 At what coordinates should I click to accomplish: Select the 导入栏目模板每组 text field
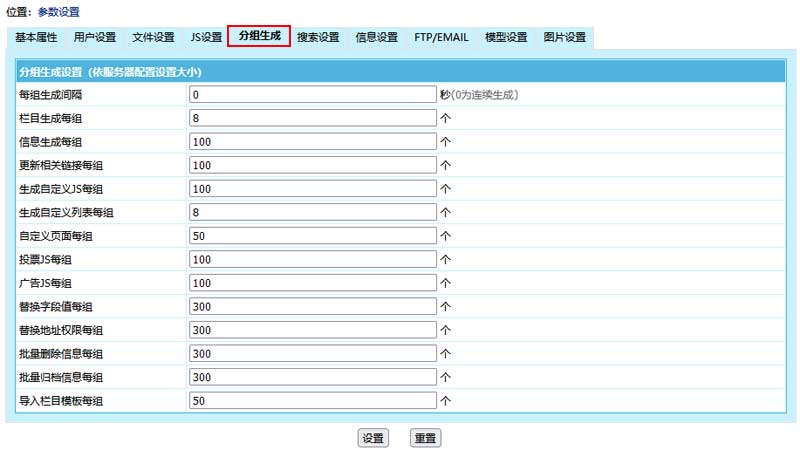(x=312, y=400)
